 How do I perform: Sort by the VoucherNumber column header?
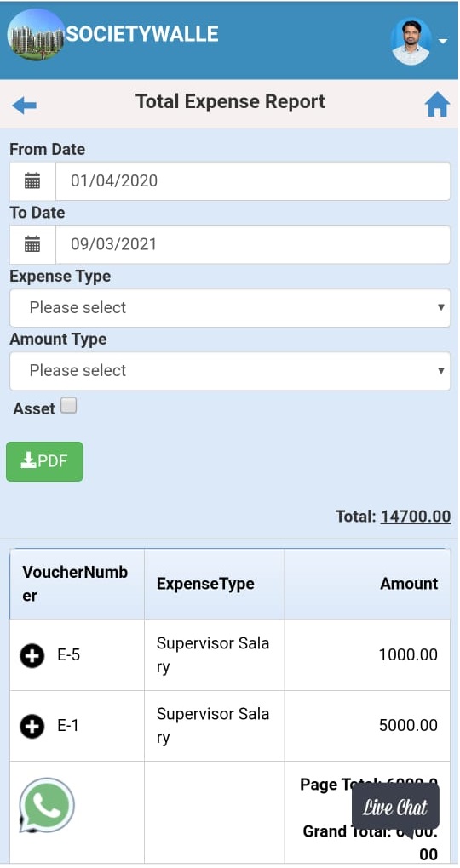(77, 584)
